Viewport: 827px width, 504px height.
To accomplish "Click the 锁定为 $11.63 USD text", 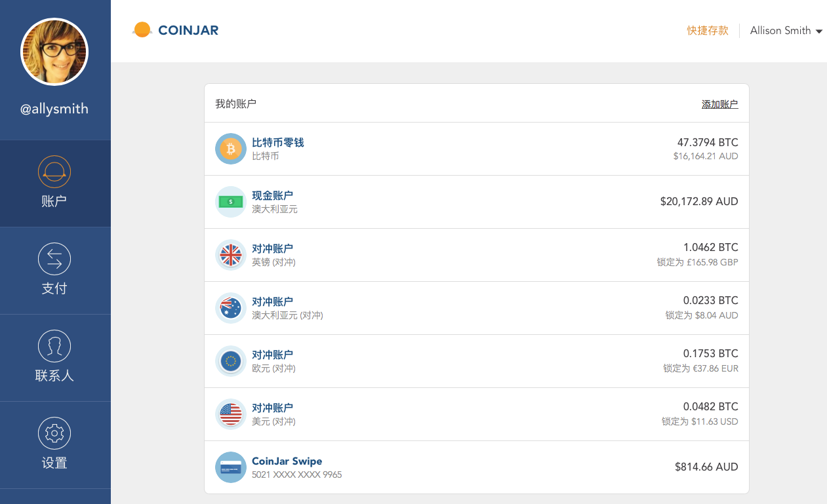I will 700,421.
